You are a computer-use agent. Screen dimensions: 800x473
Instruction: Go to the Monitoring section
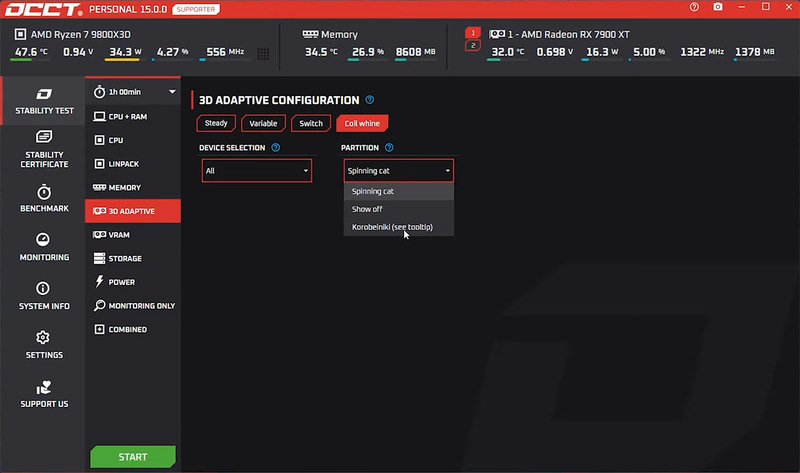click(x=44, y=247)
